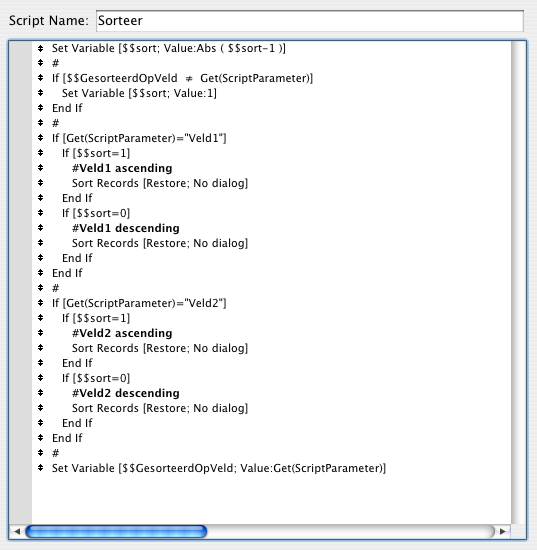The image size is (537, 550).
Task: Click the horizontal scrollbar left arrow
Action: (x=16, y=531)
